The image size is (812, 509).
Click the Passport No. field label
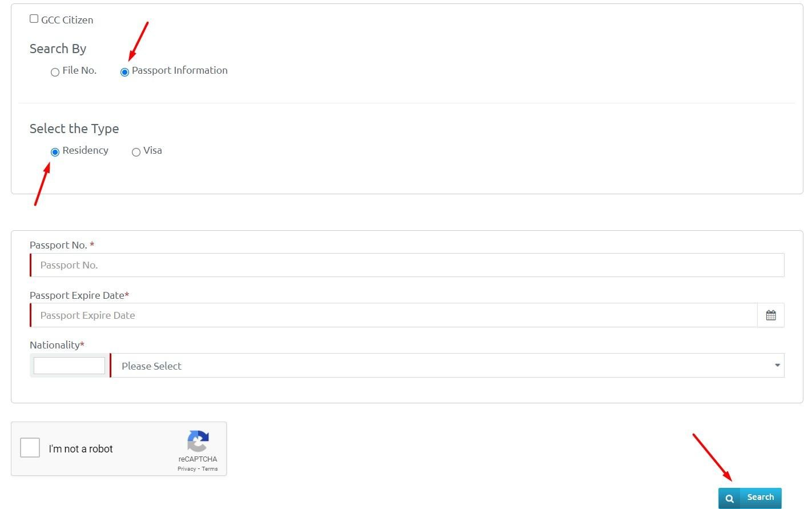pyautogui.click(x=58, y=245)
